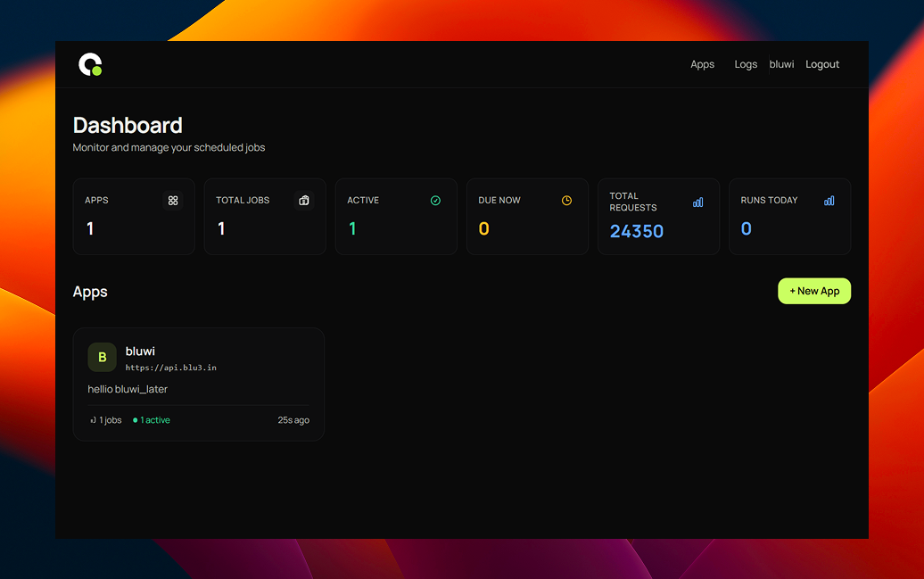Image resolution: width=924 pixels, height=579 pixels.
Task: Click the "25s ago" timestamp
Action: 293,420
